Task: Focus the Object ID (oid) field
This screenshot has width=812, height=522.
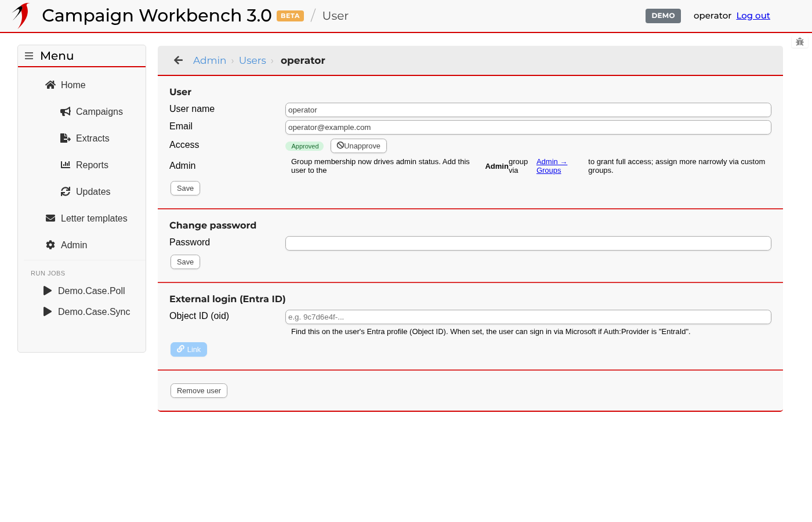Action: pyautogui.click(x=528, y=317)
